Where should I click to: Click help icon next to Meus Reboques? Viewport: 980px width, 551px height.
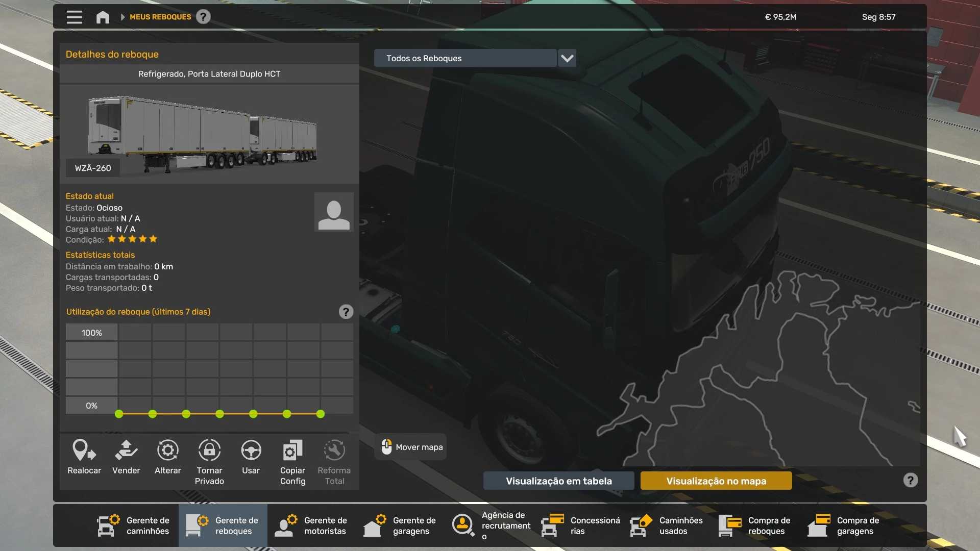(x=203, y=17)
